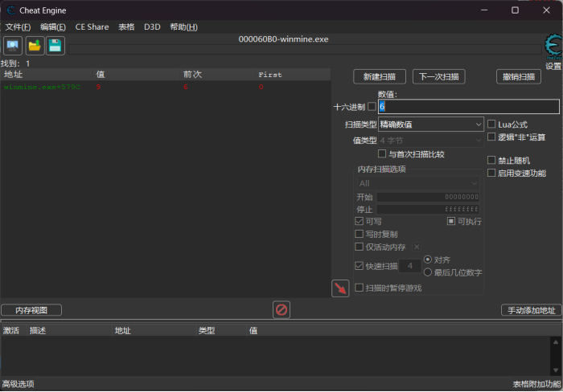
Task: Click the 000060B0-winmine.exe process label
Action: (x=283, y=39)
